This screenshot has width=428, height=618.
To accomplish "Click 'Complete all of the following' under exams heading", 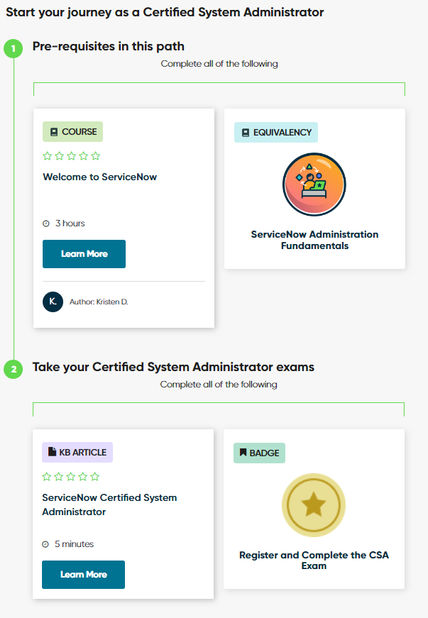I will tap(218, 384).
